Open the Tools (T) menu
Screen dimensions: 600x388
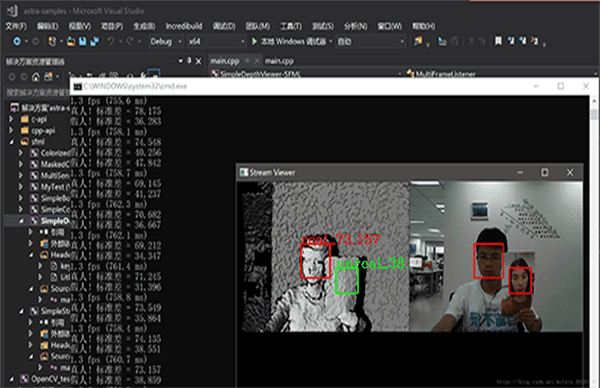coord(291,26)
